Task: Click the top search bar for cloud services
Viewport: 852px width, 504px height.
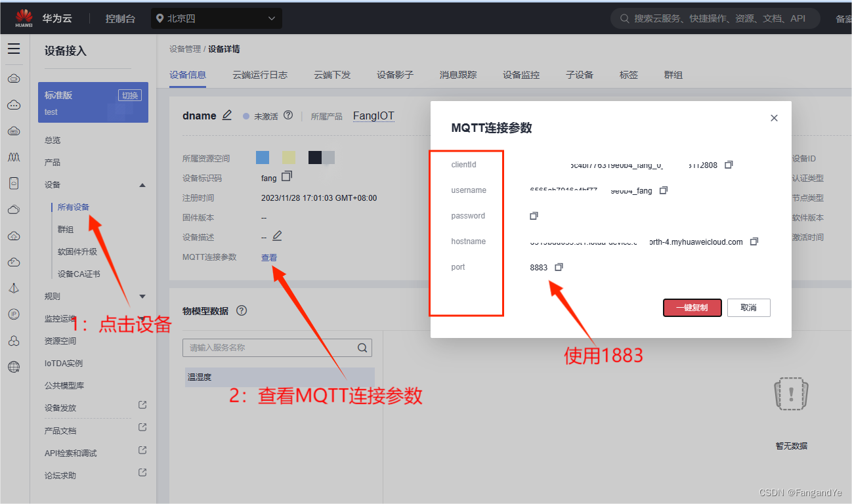Action: 715,18
